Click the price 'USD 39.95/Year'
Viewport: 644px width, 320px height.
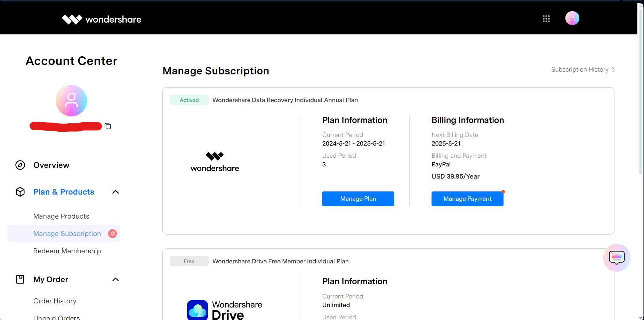coord(456,177)
